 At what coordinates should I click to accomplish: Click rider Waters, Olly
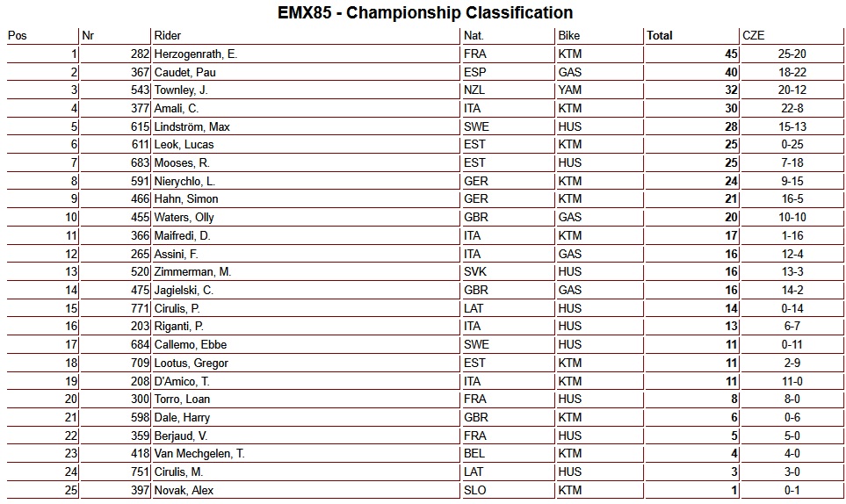point(184,217)
